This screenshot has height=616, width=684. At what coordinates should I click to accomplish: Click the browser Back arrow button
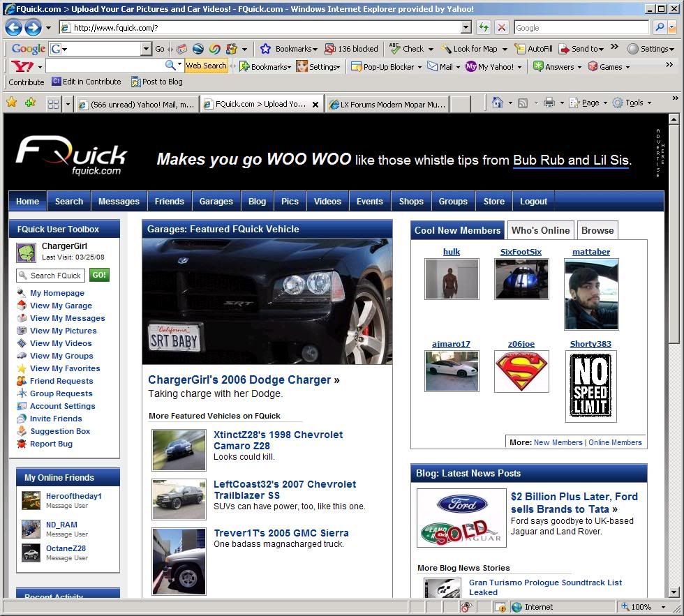coord(13,28)
